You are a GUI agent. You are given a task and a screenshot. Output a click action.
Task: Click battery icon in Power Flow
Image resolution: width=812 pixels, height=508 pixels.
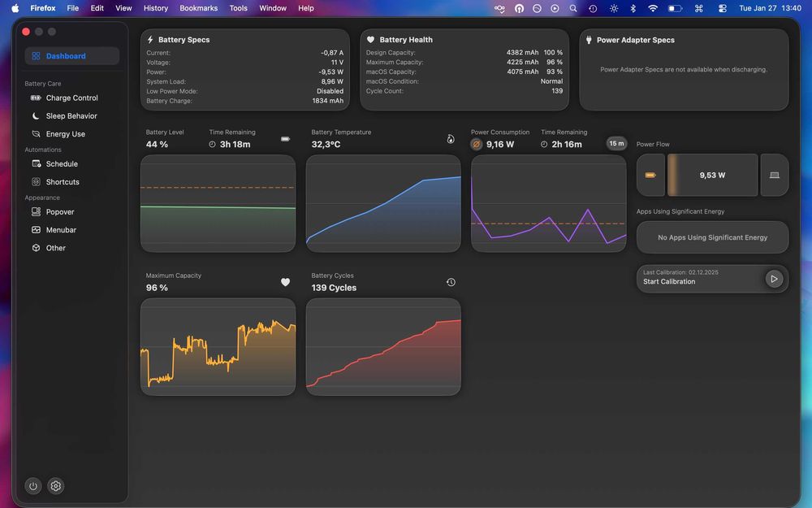pos(650,176)
